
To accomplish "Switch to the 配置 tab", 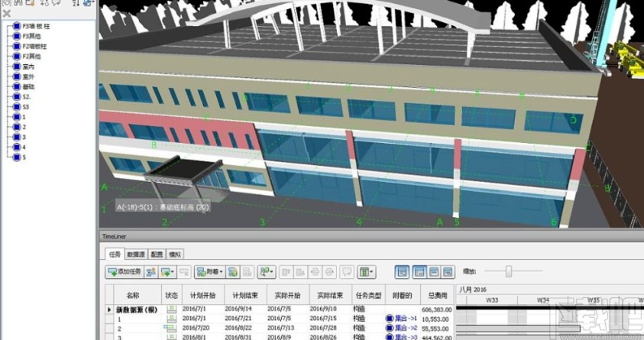I will click(157, 254).
